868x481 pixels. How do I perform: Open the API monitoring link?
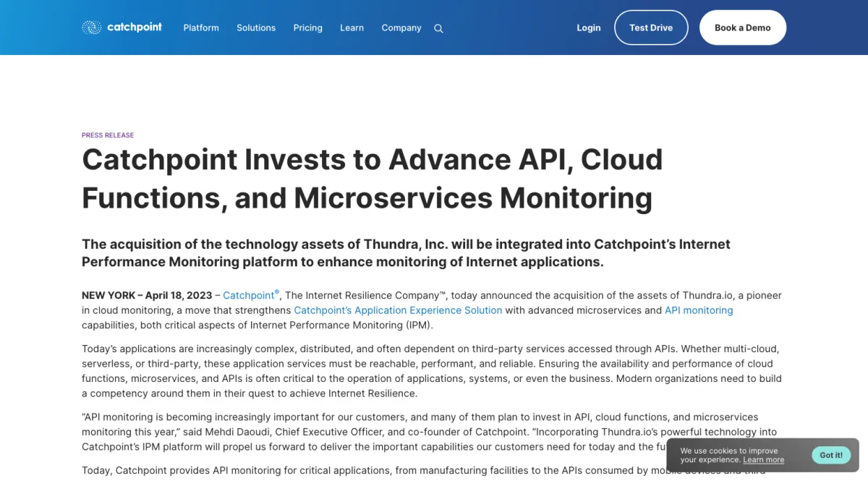point(699,310)
